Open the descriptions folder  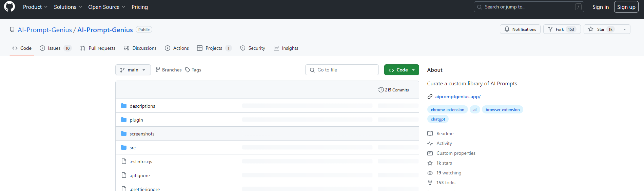[142, 106]
